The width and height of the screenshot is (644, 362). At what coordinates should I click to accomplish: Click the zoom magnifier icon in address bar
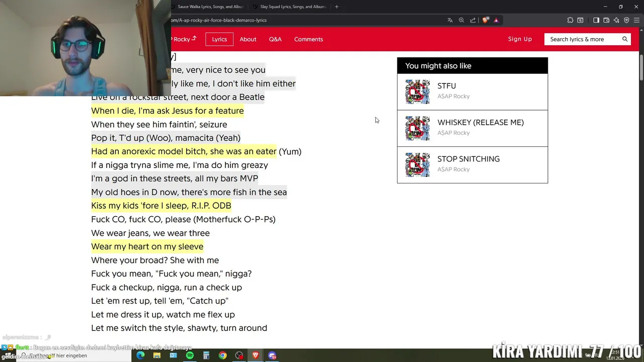tap(461, 20)
